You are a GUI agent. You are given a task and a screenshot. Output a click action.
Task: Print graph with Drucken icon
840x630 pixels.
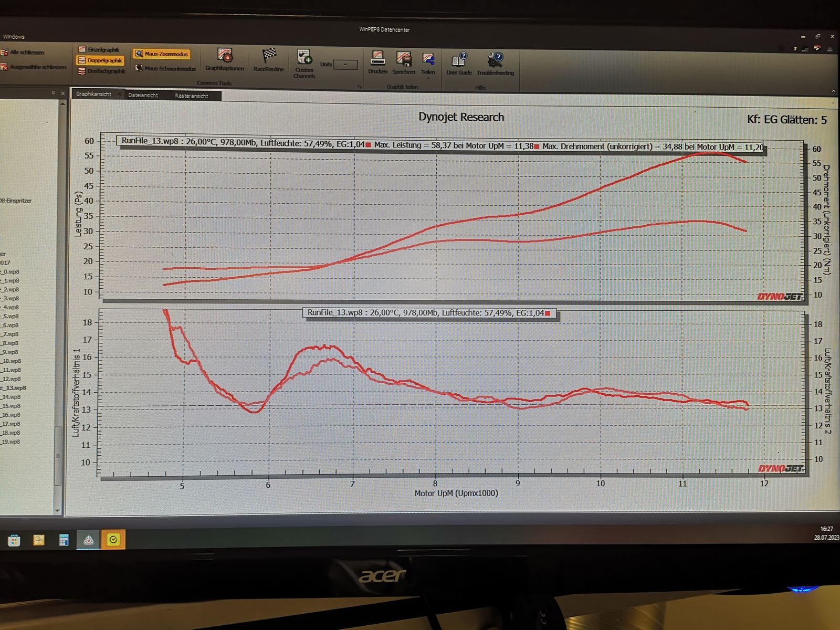tap(377, 58)
